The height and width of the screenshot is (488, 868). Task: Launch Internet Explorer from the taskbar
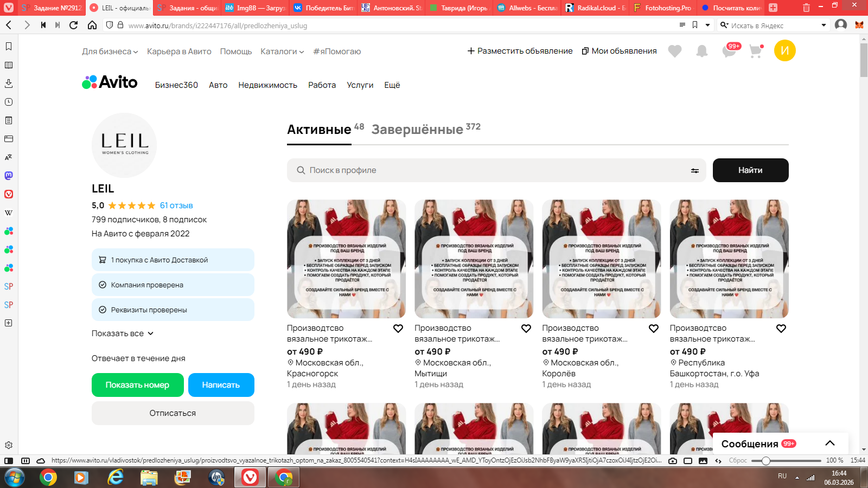(x=115, y=478)
